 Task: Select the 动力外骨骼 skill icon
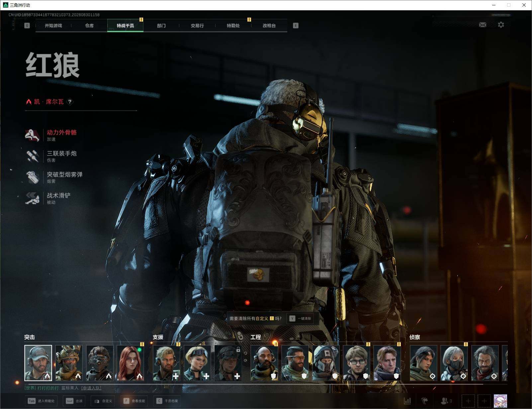pos(32,135)
